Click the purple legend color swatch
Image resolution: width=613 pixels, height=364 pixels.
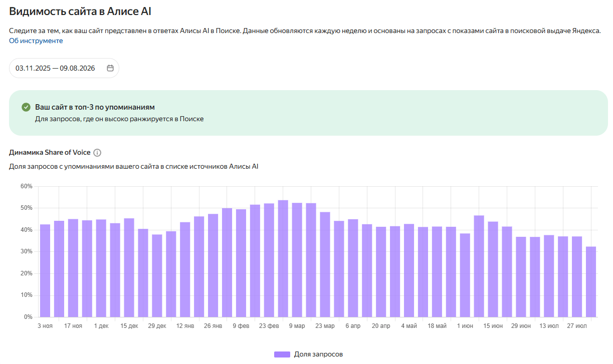point(282,354)
